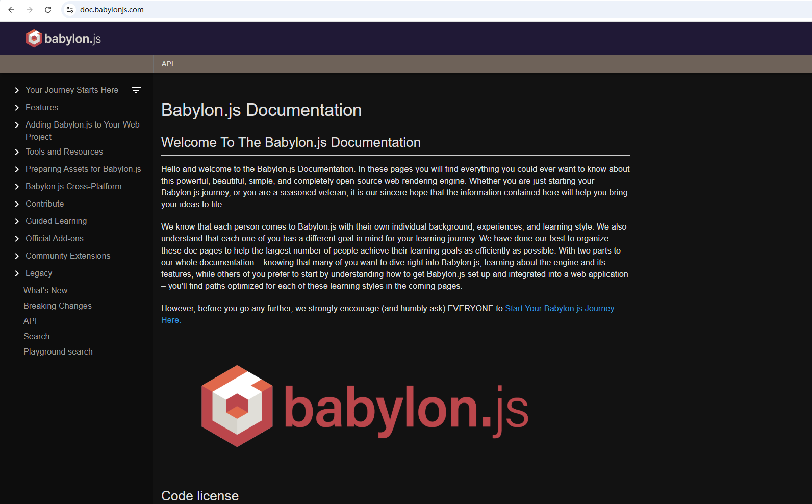812x504 pixels.
Task: Go back with browser back arrow
Action: (11, 10)
